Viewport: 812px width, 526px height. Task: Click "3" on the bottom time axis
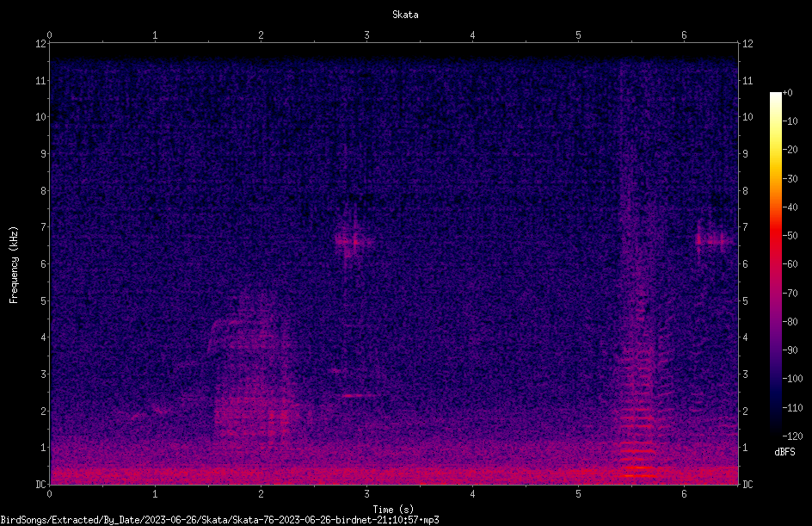pyautogui.click(x=366, y=494)
